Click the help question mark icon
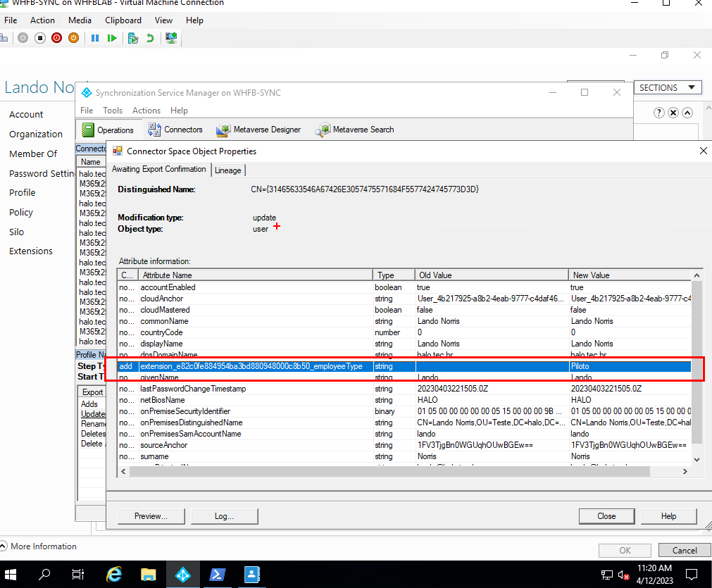Viewport: 712px width, 588px height. tap(659, 113)
